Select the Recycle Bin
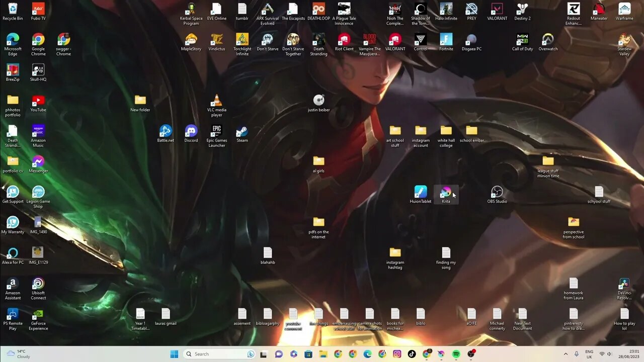This screenshot has height=362, width=644. [x=13, y=12]
